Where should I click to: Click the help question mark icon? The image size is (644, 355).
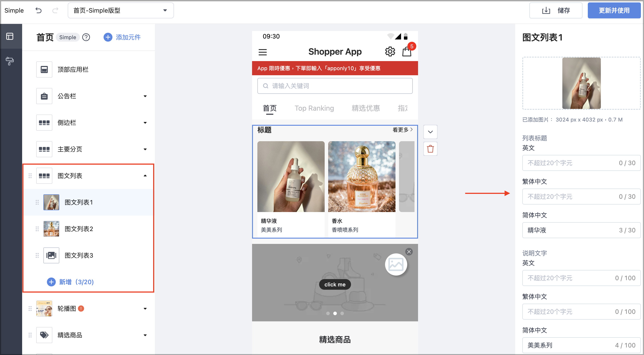(x=86, y=37)
